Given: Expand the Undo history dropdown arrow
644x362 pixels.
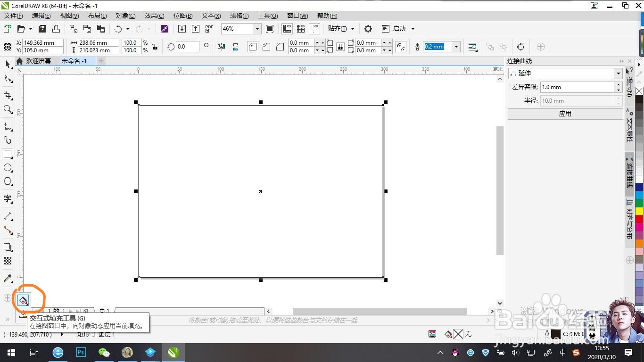Looking at the screenshot, I should (x=127, y=29).
